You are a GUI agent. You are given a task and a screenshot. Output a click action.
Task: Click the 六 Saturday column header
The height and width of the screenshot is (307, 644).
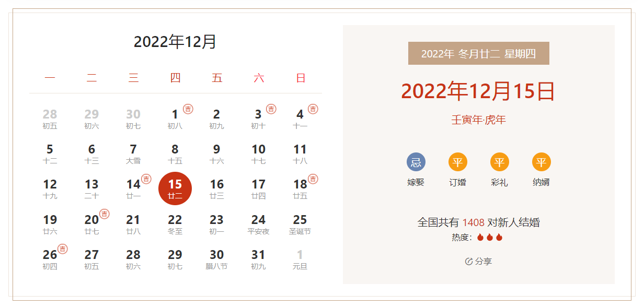259,78
